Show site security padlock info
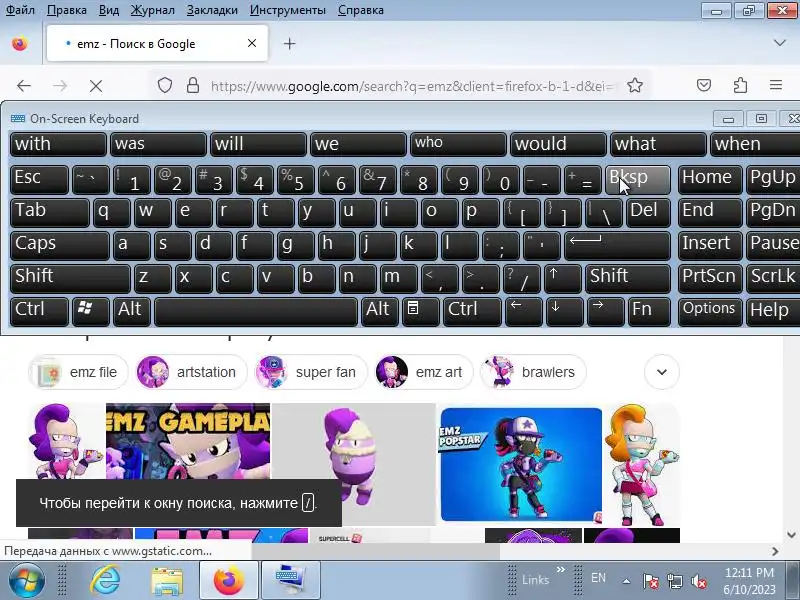This screenshot has height=600, width=800. pos(192,85)
